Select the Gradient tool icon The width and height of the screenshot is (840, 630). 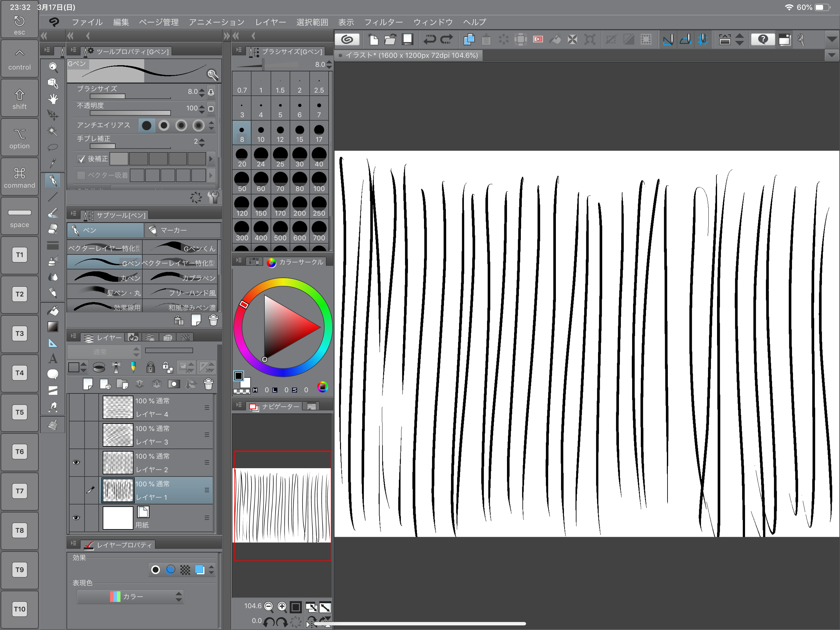click(x=53, y=327)
